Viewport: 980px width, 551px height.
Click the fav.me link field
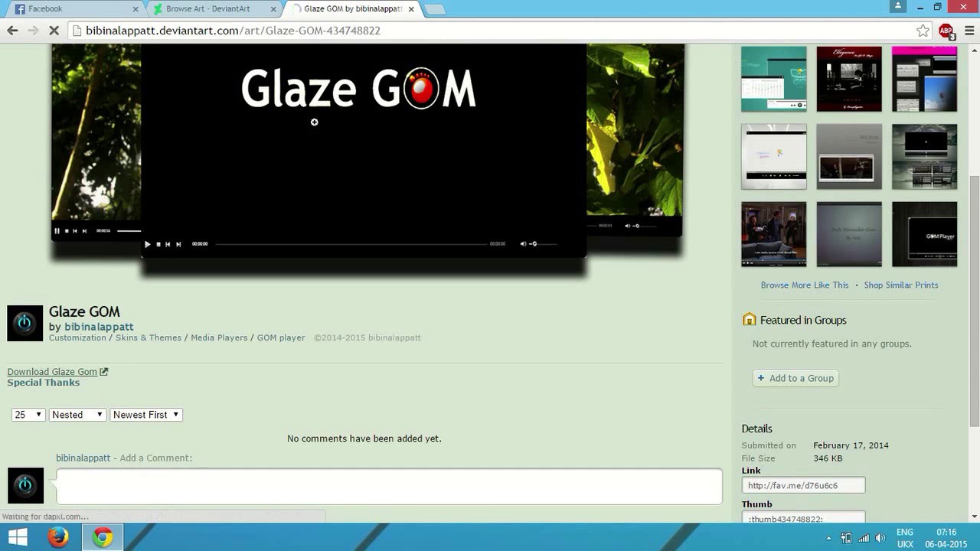[803, 485]
